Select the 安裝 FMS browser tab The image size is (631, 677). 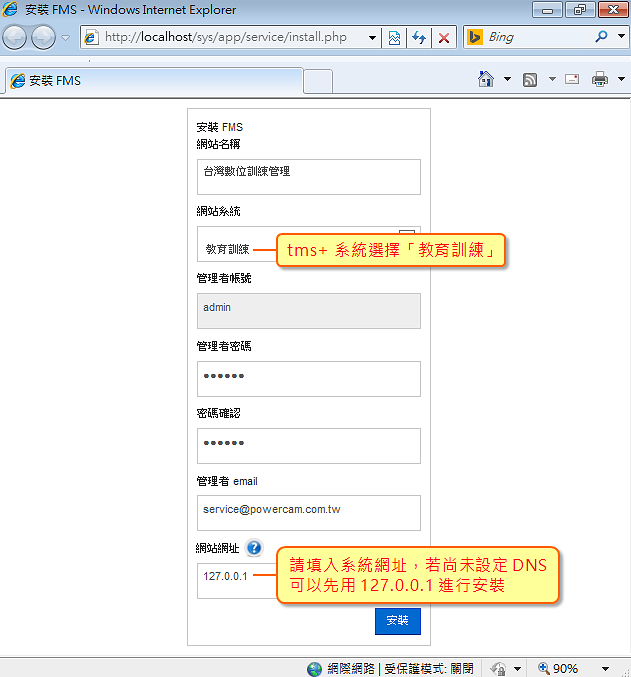(x=154, y=81)
